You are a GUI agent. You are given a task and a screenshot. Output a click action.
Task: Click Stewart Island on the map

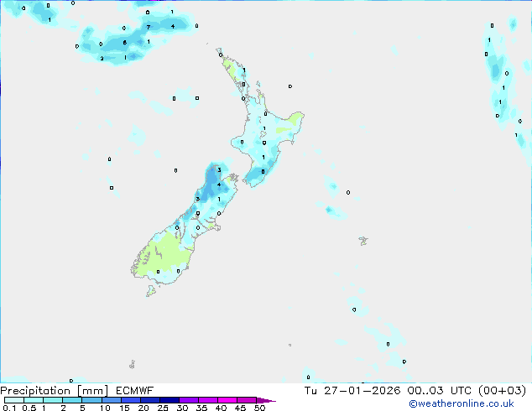click(x=151, y=290)
